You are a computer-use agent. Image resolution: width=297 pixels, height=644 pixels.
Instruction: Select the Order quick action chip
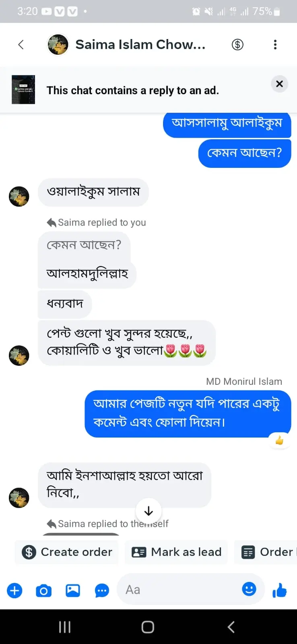[x=267, y=552]
